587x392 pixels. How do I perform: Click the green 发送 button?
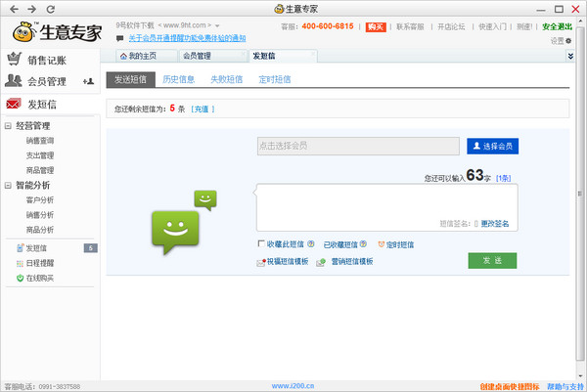[x=491, y=260]
